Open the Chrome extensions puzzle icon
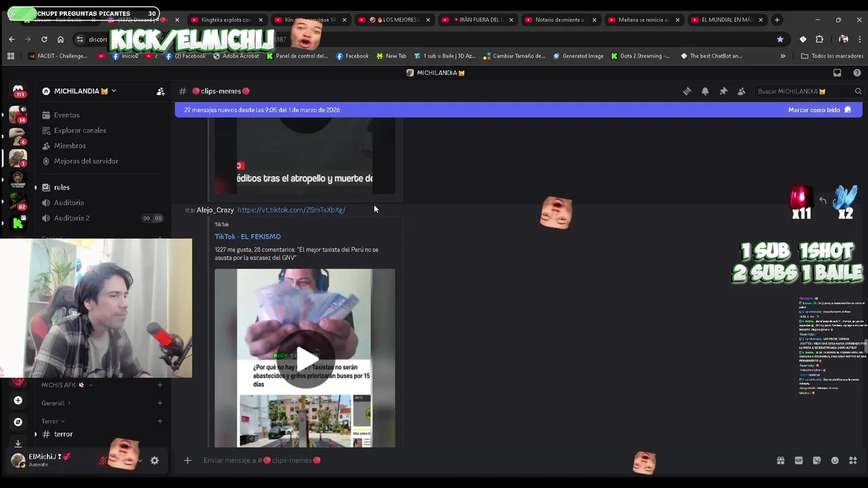This screenshot has width=868, height=488. point(819,39)
